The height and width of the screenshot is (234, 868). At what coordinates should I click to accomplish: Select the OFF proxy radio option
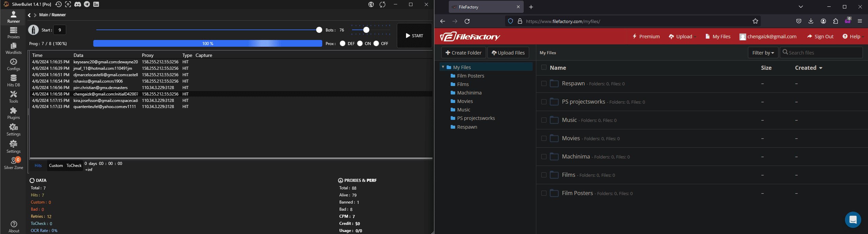click(376, 43)
